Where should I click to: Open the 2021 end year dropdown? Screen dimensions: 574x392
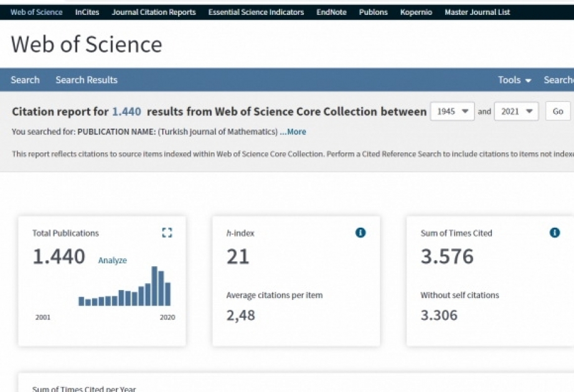click(x=517, y=111)
